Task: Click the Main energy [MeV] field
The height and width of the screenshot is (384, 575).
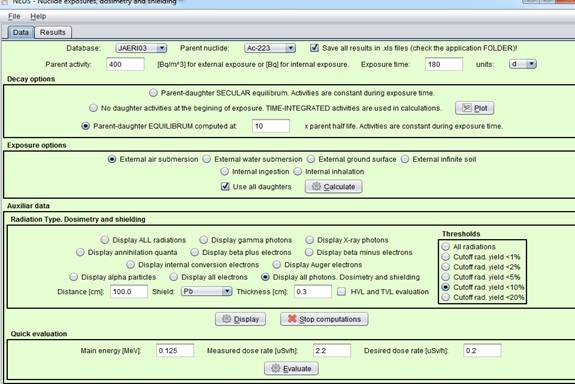Action: pos(175,350)
